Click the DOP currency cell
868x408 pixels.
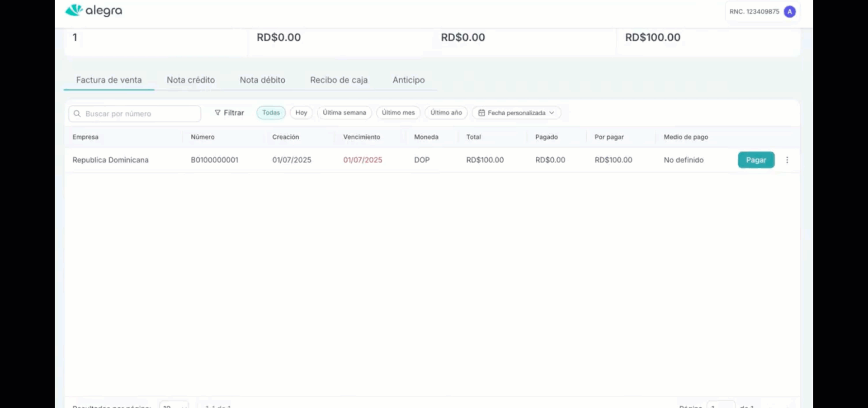[x=422, y=160]
